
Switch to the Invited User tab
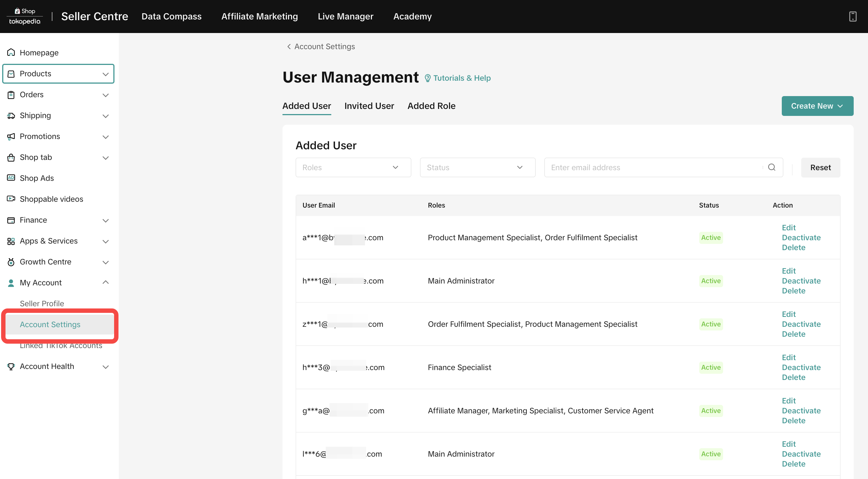tap(369, 106)
